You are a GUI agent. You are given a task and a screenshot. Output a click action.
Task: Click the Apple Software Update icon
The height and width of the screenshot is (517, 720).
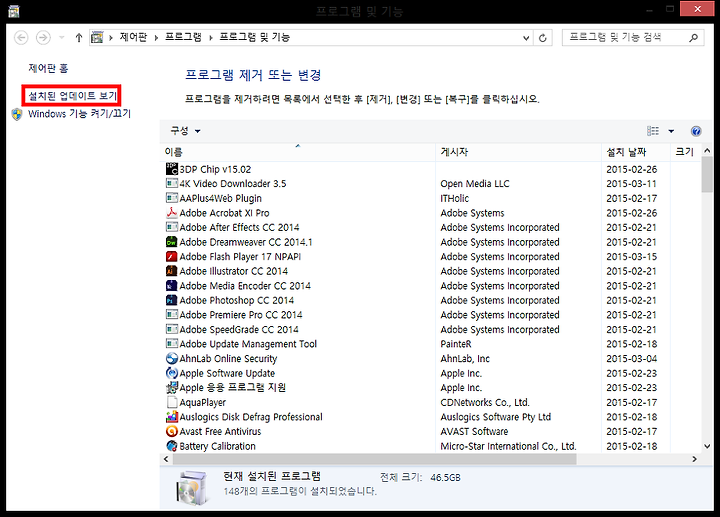(x=172, y=373)
